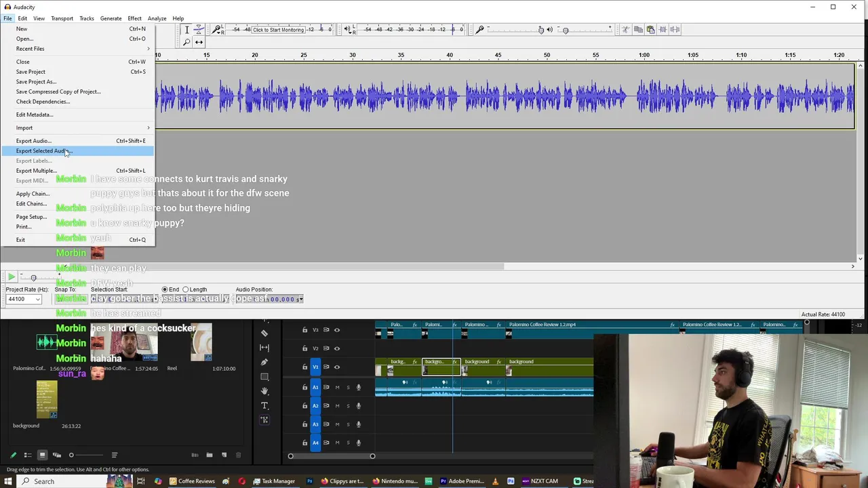
Task: Select the Premiere Hand tool
Action: [x=264, y=391]
